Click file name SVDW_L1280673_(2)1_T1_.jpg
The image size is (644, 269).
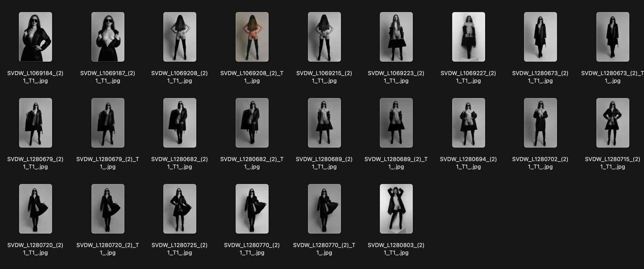point(540,77)
